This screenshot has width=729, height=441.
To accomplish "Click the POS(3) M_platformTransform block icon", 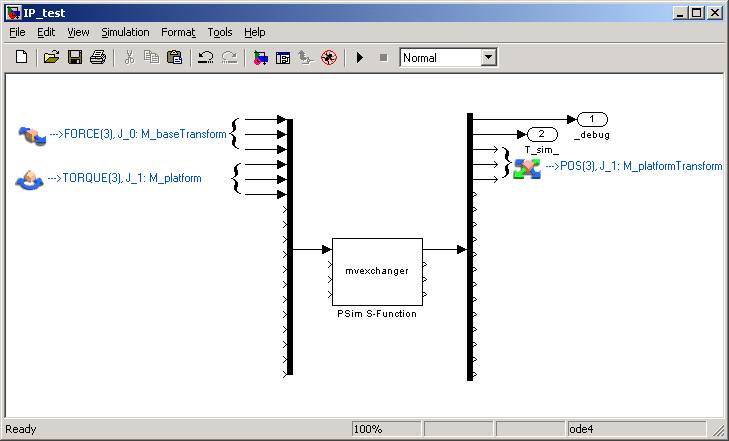I will click(x=527, y=167).
